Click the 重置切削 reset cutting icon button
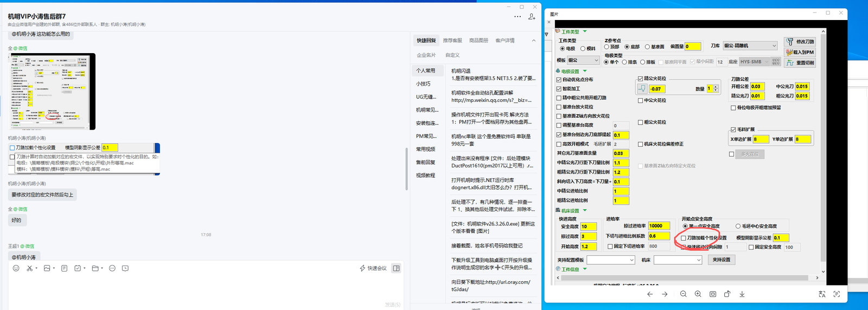Screen dimensions: 868x310 pyautogui.click(x=800, y=62)
